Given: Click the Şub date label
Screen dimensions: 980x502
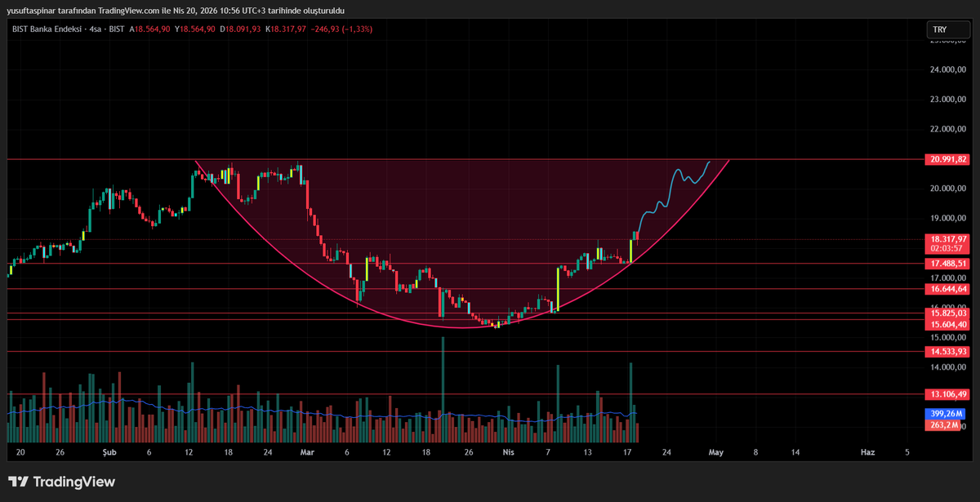Looking at the screenshot, I should pyautogui.click(x=108, y=451).
